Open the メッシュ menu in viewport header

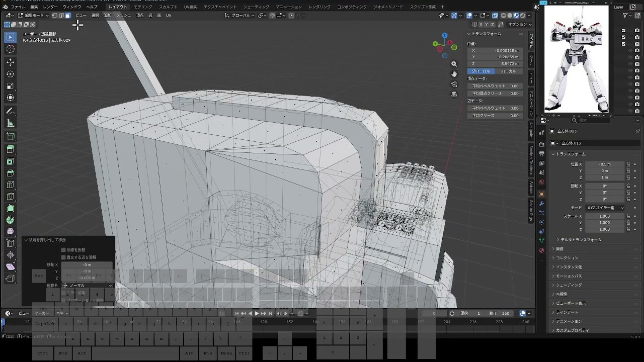(123, 15)
